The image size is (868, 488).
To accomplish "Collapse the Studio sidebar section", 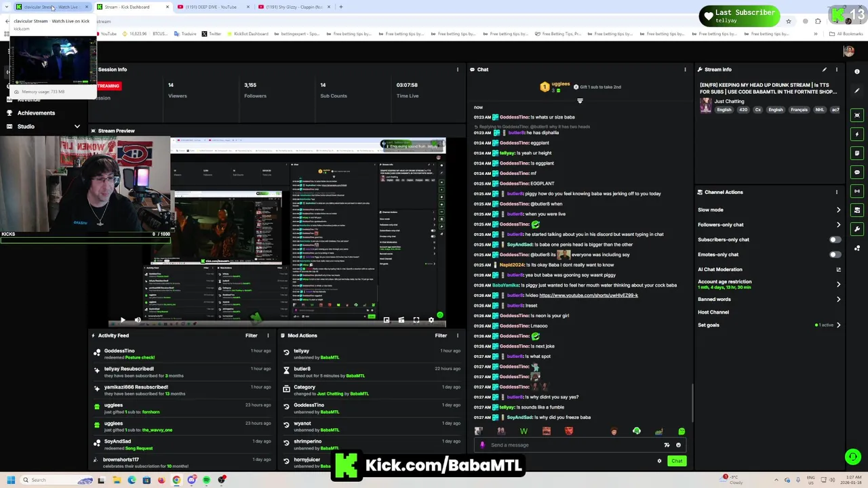I will pos(77,127).
